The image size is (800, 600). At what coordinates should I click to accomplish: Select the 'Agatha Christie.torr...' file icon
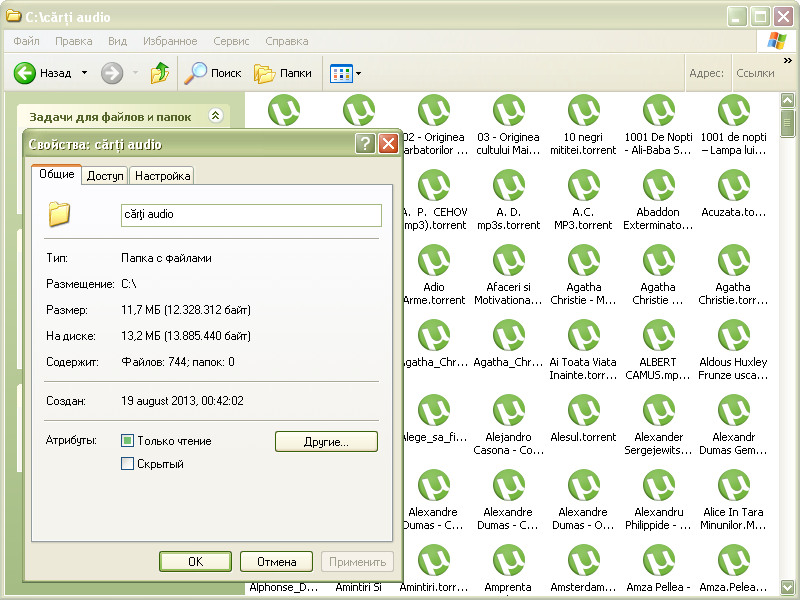tap(734, 260)
